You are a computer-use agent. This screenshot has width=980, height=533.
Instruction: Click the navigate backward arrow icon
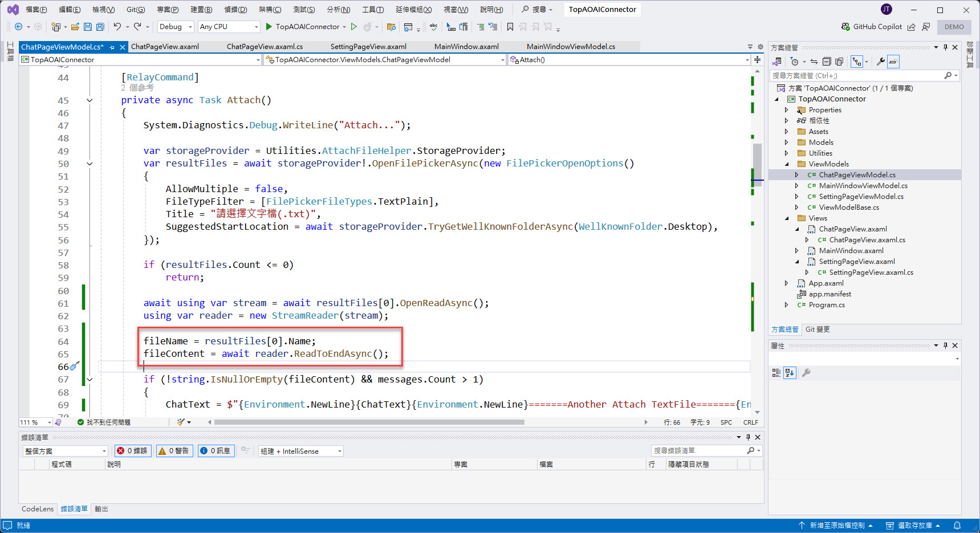pos(18,27)
